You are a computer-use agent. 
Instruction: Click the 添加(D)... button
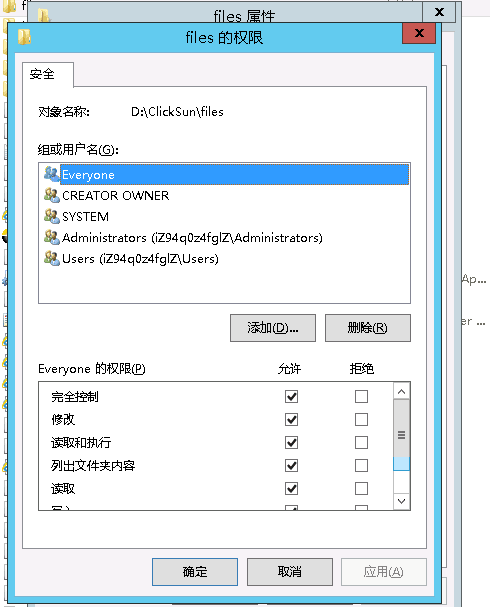273,328
